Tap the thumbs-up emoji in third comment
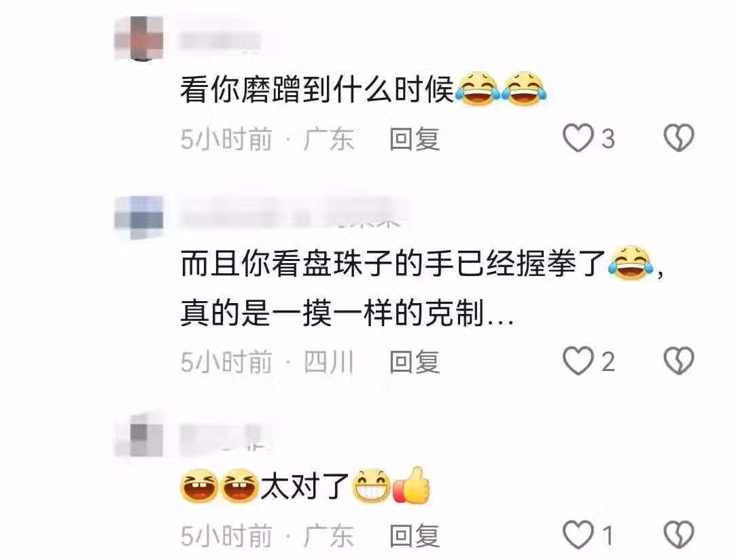 [411, 485]
